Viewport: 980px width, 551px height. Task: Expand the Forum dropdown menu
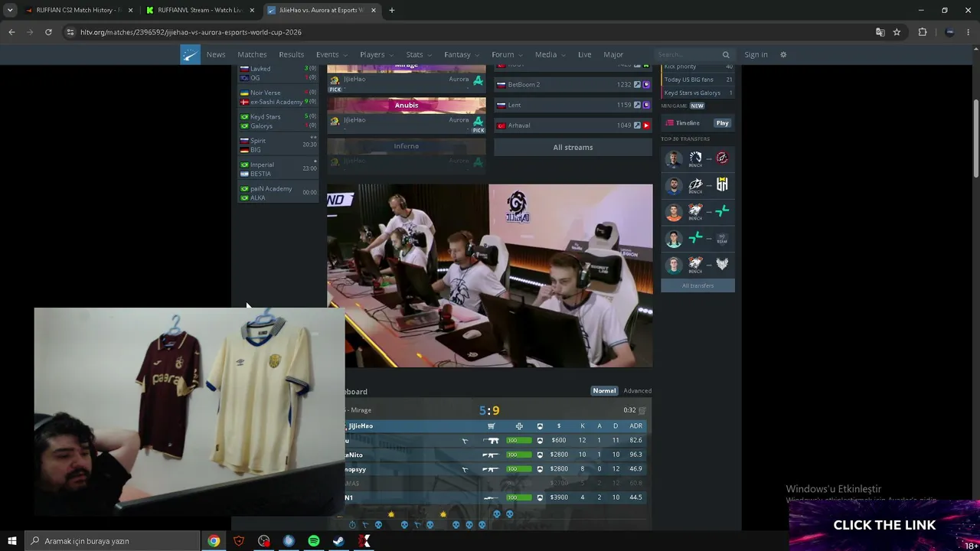click(507, 54)
